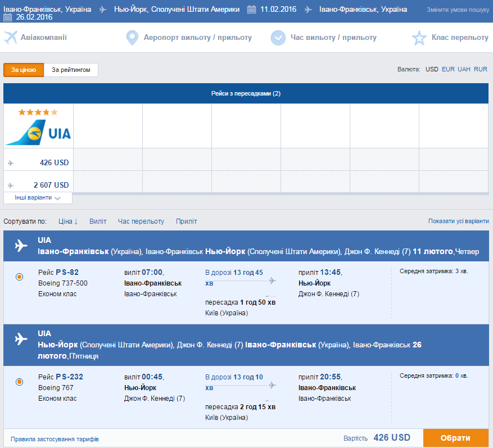Screen dimensions: 493x448
Task: Sort results by Час перельоту
Action: tap(141, 221)
